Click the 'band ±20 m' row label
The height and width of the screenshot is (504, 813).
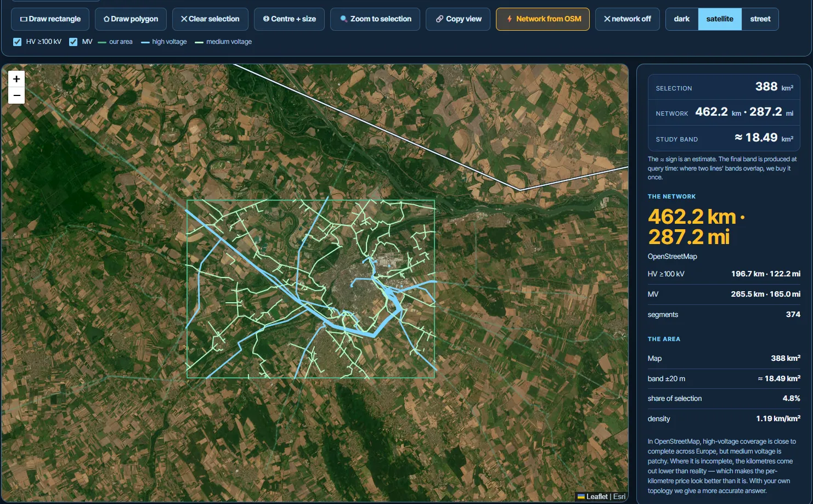pyautogui.click(x=666, y=379)
